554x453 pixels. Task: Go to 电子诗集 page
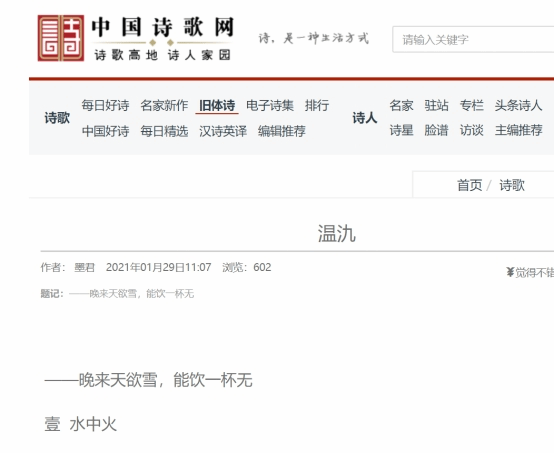coord(270,105)
